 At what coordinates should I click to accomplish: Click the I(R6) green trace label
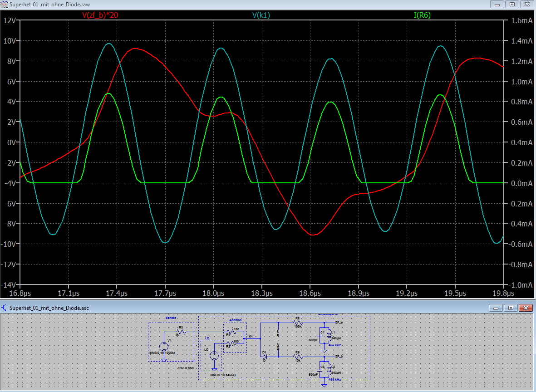pyautogui.click(x=422, y=15)
